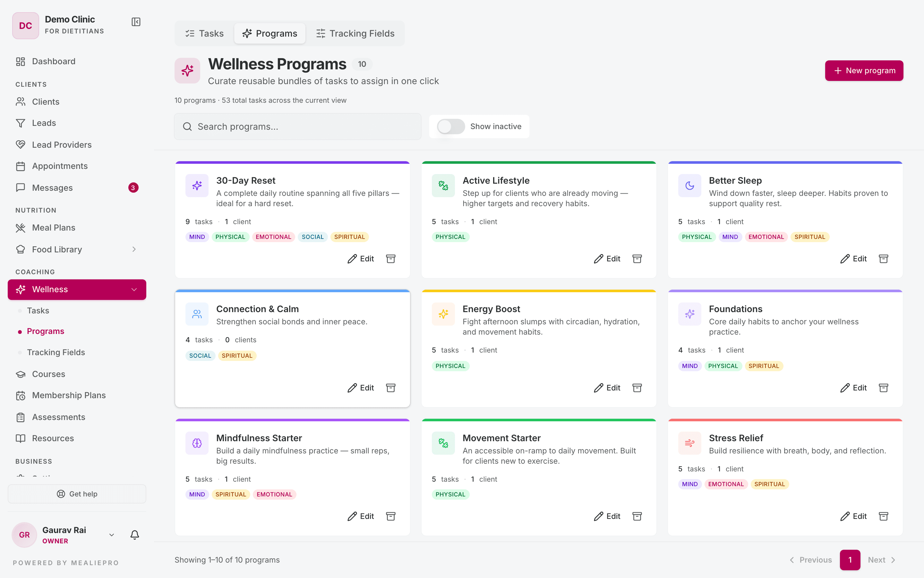The image size is (924, 578).
Task: Open Membership Plans in the sidebar
Action: pyautogui.click(x=77, y=395)
